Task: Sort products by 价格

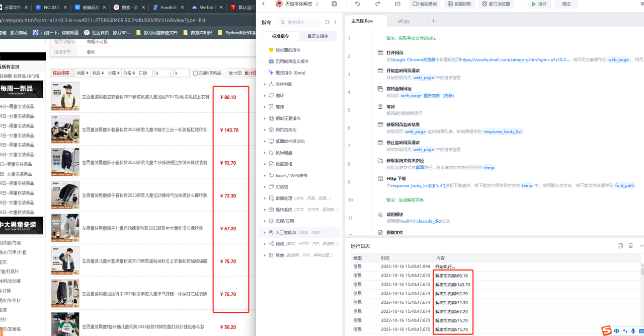Action: click(x=129, y=73)
